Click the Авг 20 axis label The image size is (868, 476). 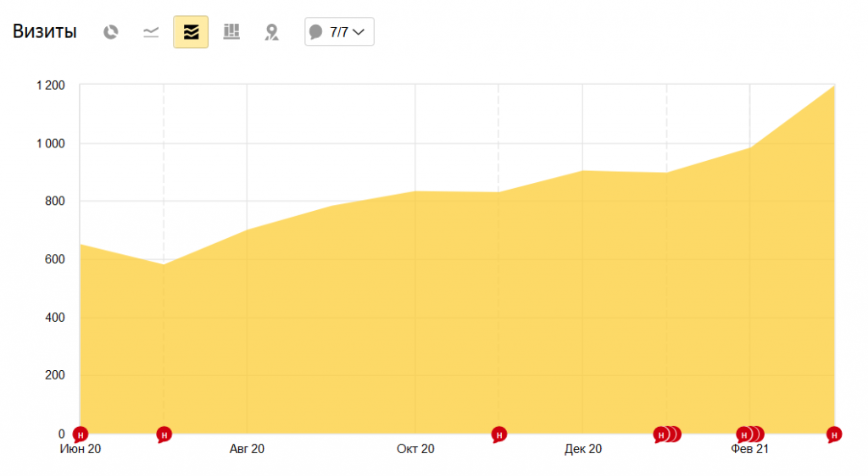click(247, 449)
